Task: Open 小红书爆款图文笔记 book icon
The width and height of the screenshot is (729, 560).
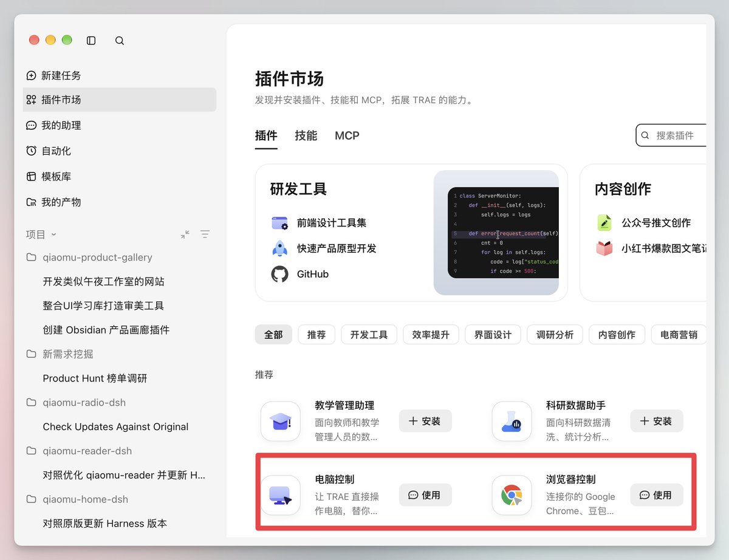Action: click(604, 248)
